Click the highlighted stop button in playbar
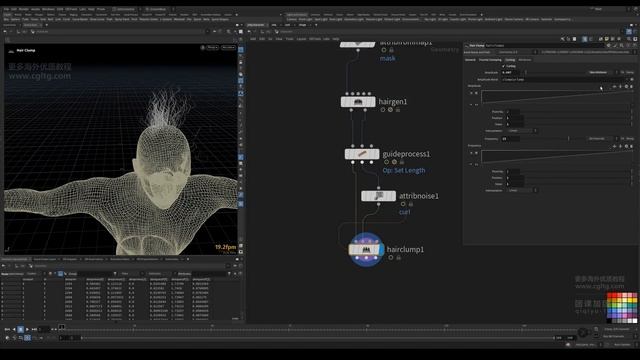The image size is (640, 360). click(20, 329)
